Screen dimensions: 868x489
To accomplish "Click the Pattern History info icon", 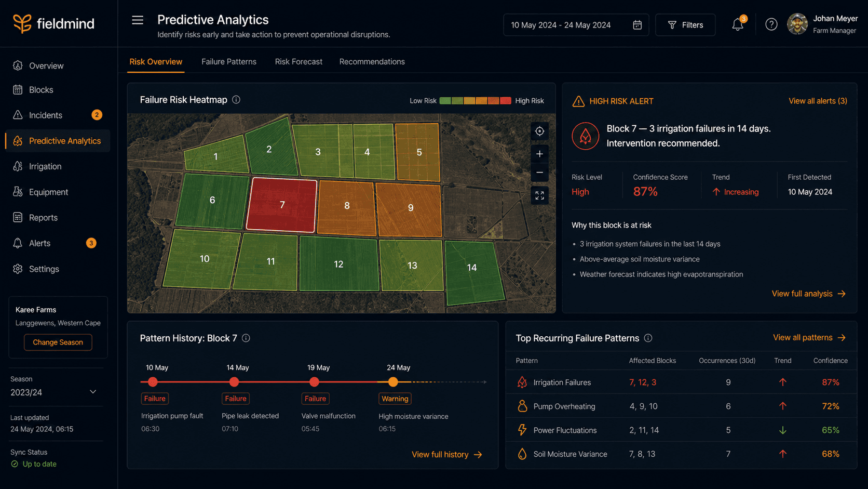I will click(246, 338).
